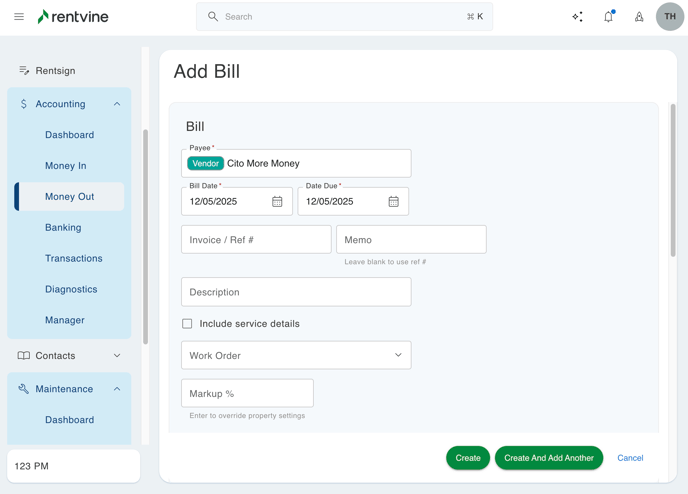This screenshot has width=688, height=494.
Task: Open the Date Due calendar picker
Action: (393, 202)
